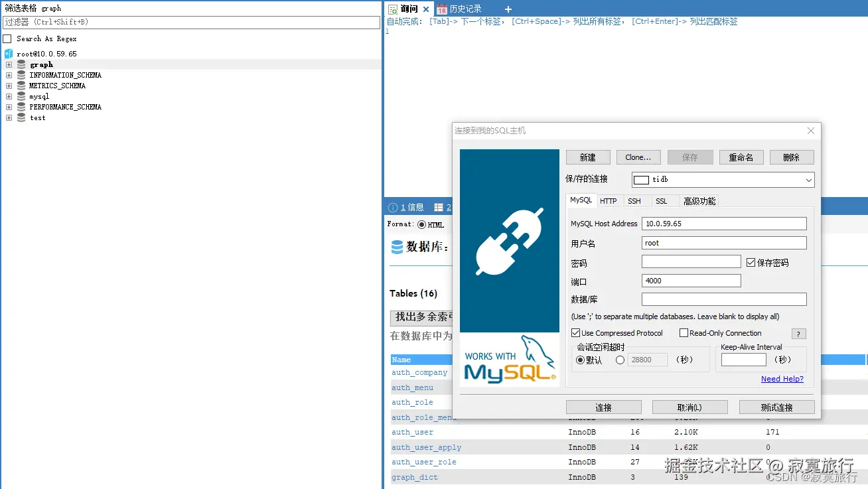
Task: Click 测试连接 button
Action: click(x=777, y=407)
